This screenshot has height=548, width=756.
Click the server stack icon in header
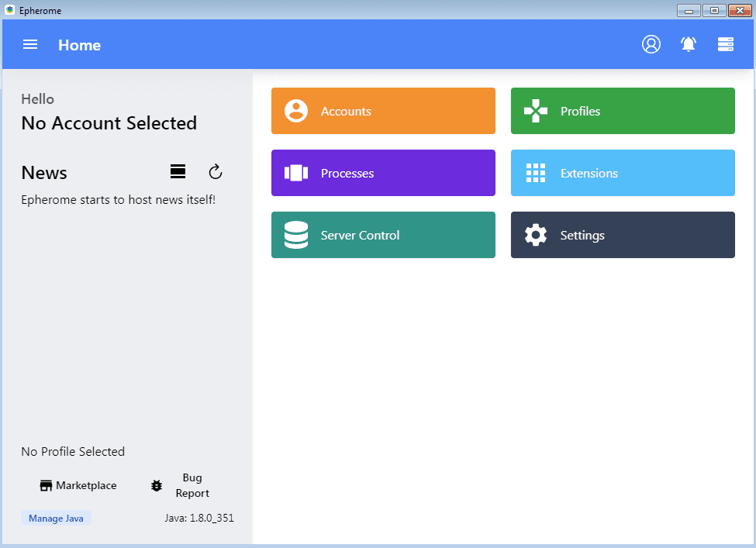725,44
